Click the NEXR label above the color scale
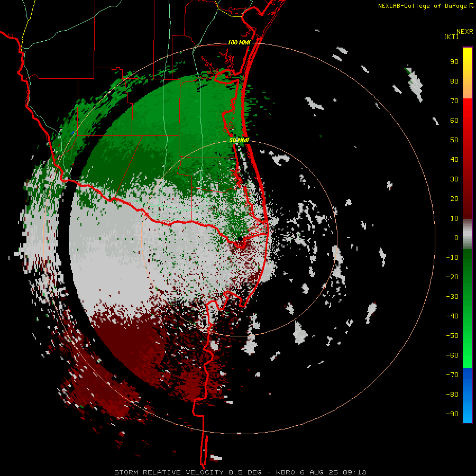The width and height of the screenshot is (476, 476). [x=465, y=32]
